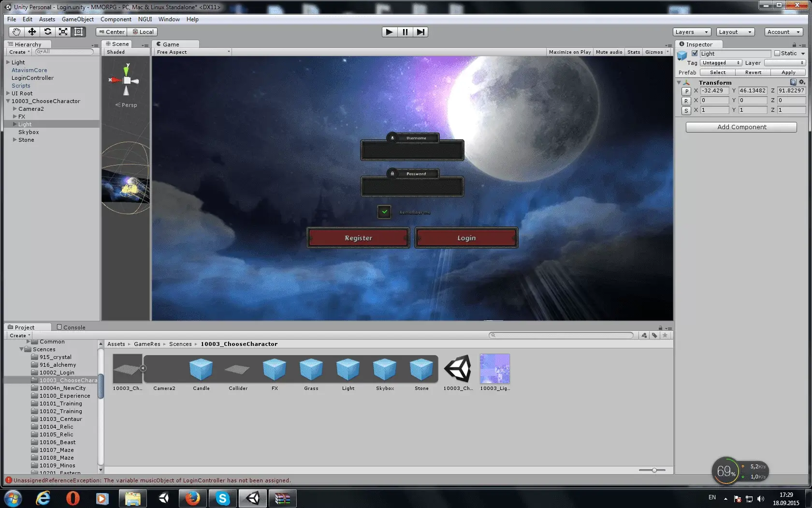This screenshot has height=508, width=812.
Task: Open the NGUI menu
Action: click(145, 19)
